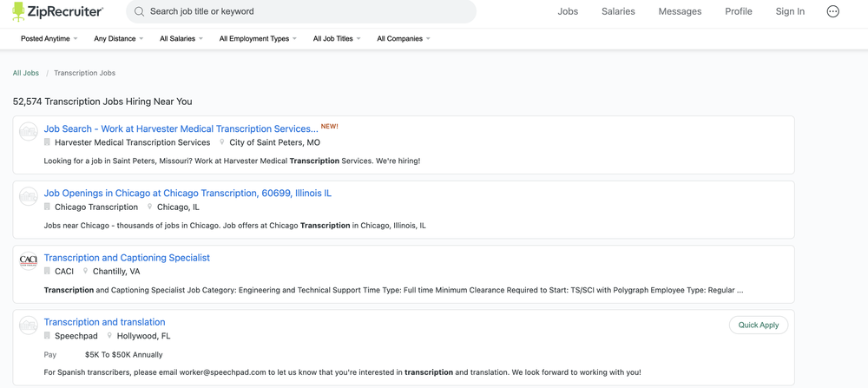
Task: Click the building icon beside Chicago Transcription
Action: [47, 207]
